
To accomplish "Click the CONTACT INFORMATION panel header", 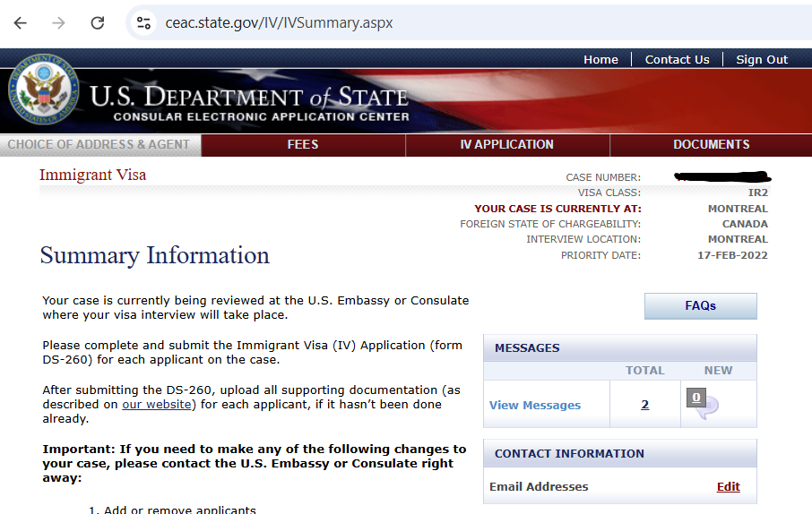I will pos(620,453).
